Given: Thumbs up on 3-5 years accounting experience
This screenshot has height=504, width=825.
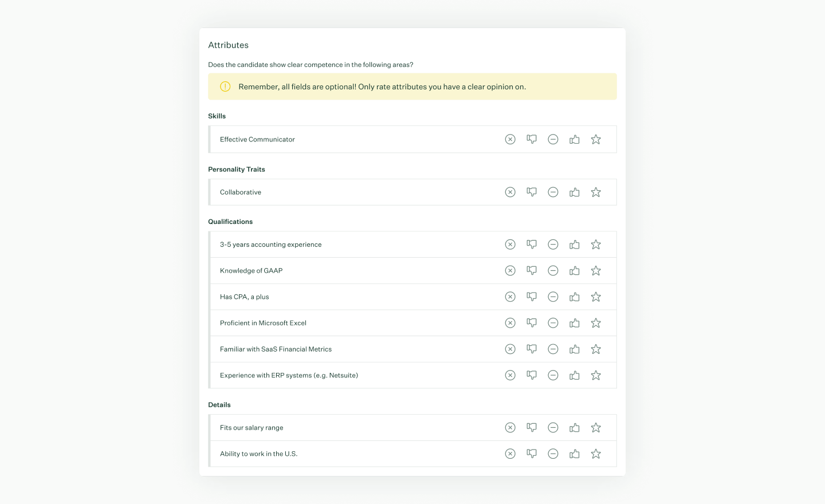Looking at the screenshot, I should point(575,245).
